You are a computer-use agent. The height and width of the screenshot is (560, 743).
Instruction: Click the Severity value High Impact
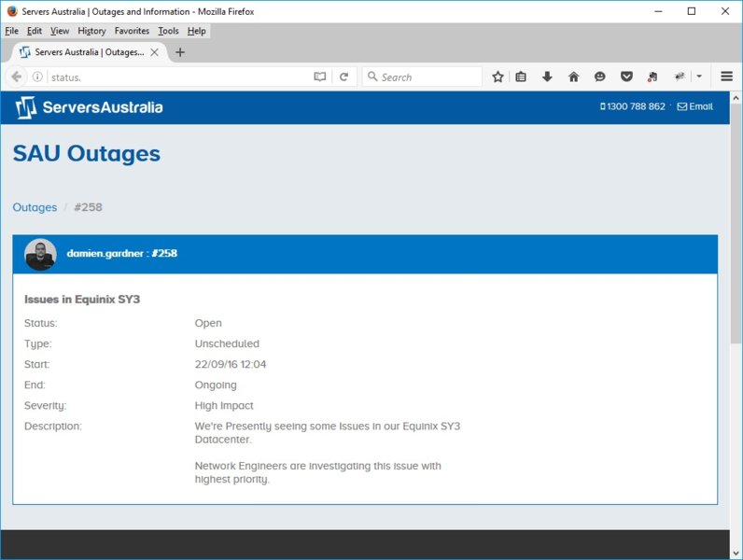tap(224, 406)
